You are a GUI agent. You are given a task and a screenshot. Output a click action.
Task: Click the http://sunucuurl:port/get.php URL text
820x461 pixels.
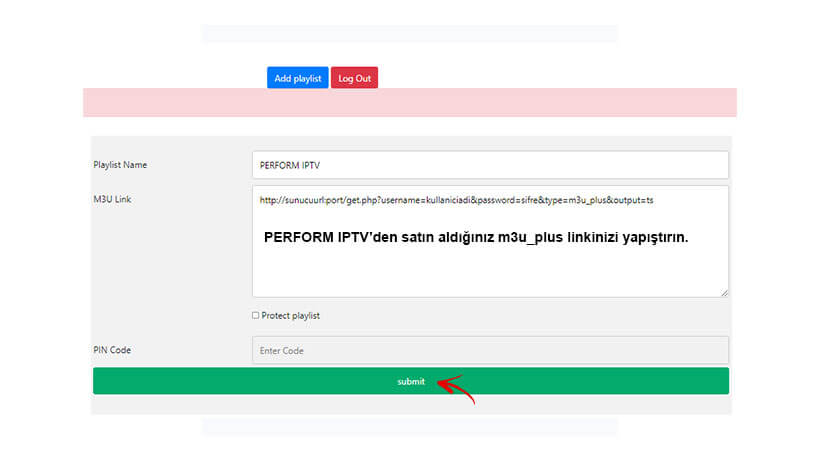456,200
